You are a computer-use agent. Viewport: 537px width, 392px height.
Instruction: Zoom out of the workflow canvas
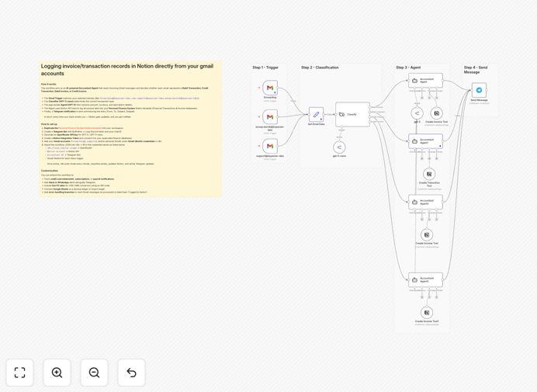pyautogui.click(x=94, y=373)
